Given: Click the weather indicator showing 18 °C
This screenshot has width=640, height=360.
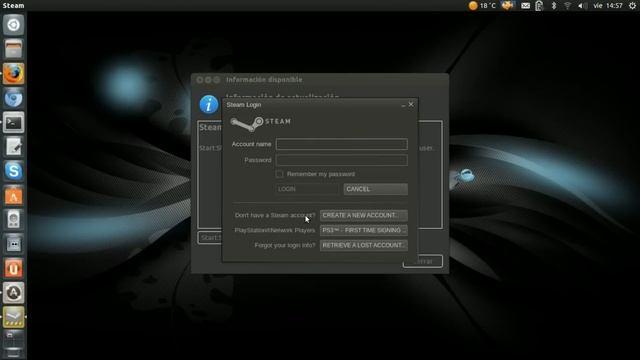Looking at the screenshot, I should pos(482,6).
